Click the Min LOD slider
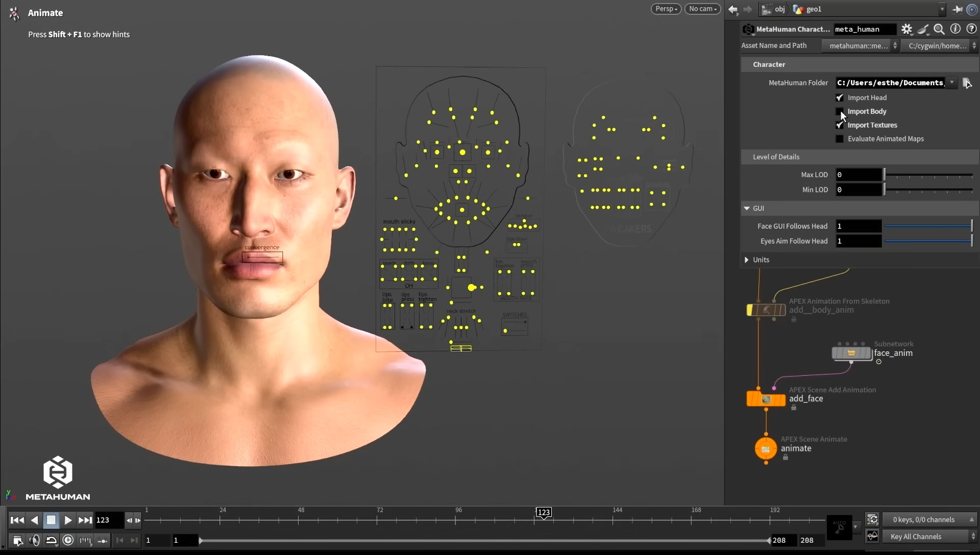 (928, 189)
